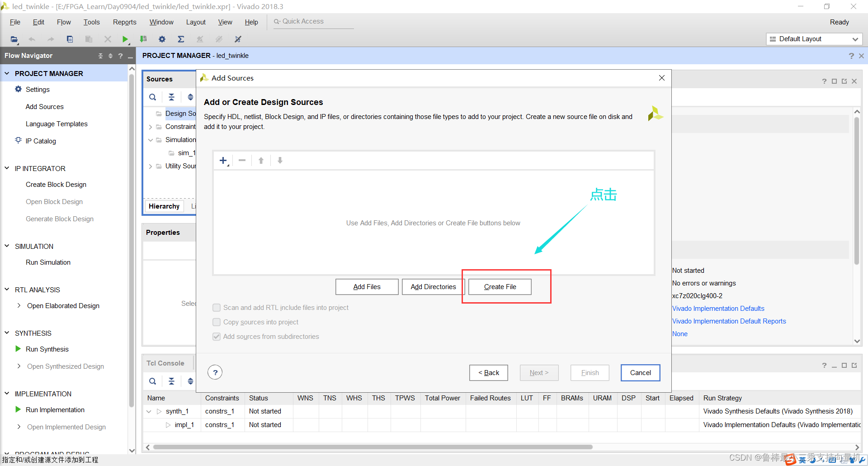Screen dimensions: 868x466
Task: Collapse the SYNTHESIS section
Action: tap(7, 333)
